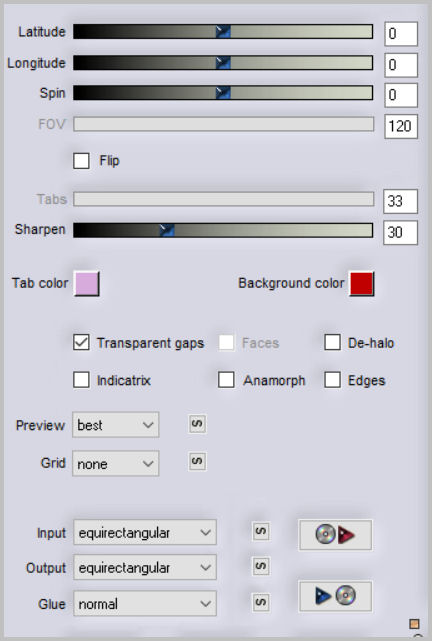Screen dimensions: 432x641
Task: Click the S button beside Preview
Action: coord(197,424)
